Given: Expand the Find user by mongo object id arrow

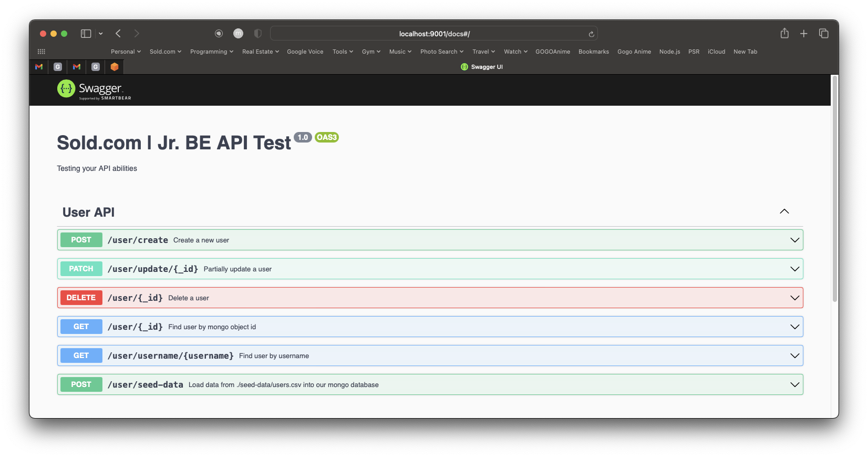Looking at the screenshot, I should 795,327.
